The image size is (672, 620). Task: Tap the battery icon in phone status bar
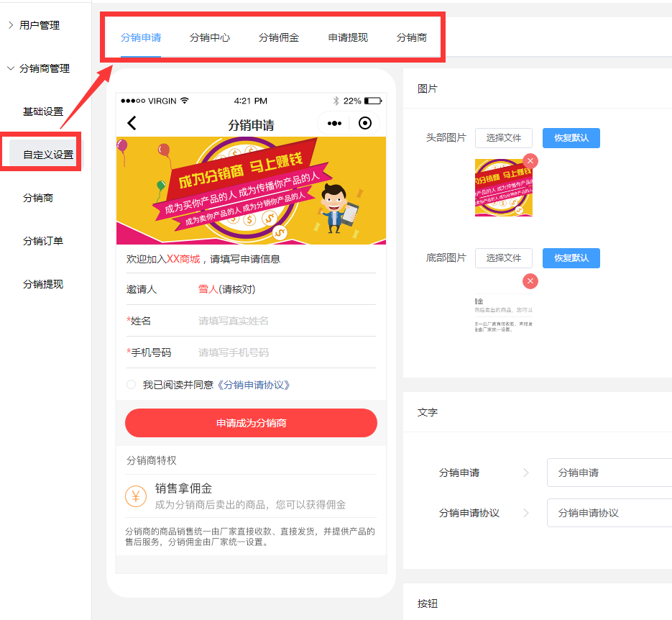click(x=373, y=101)
